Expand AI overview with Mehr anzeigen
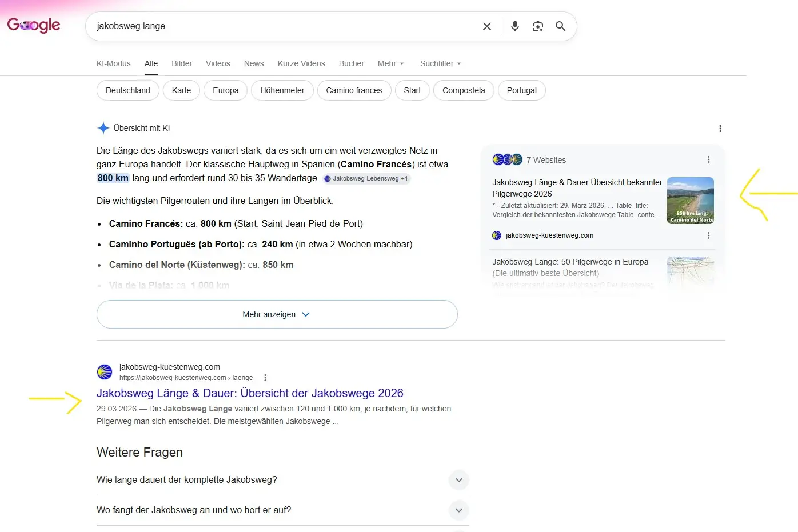Viewport: 798px width, 532px height. coord(277,314)
